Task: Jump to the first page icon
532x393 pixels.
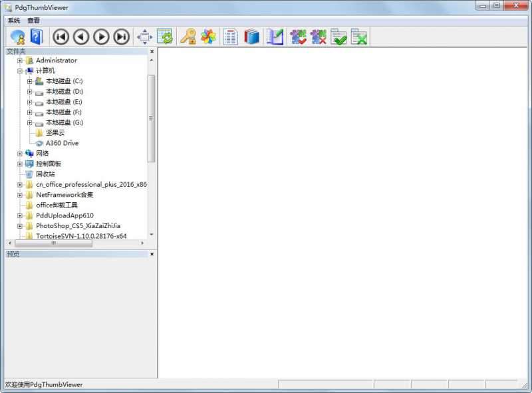Action: tap(63, 38)
